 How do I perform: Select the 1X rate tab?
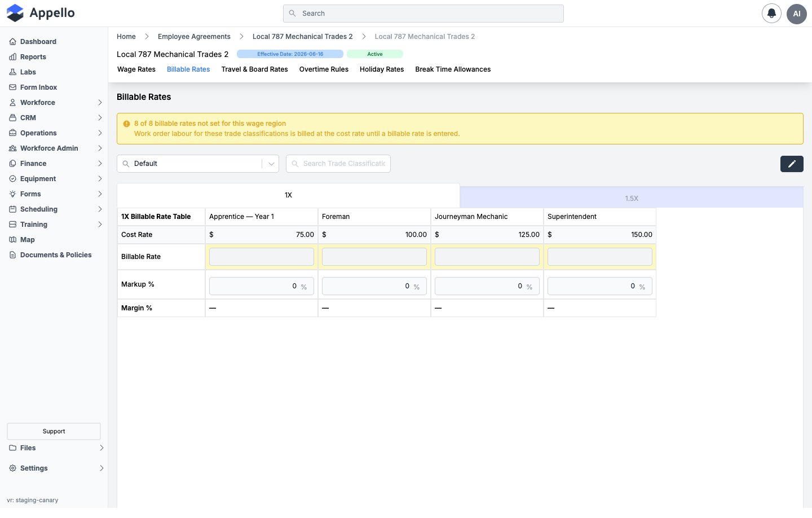(x=288, y=195)
